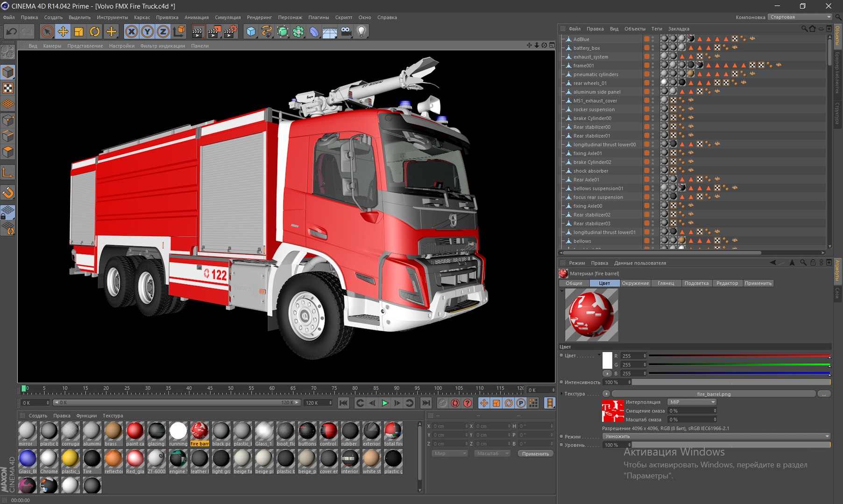The height and width of the screenshot is (504, 843).
Task: Toggle visibility dots for battery_box object
Action: [652, 48]
